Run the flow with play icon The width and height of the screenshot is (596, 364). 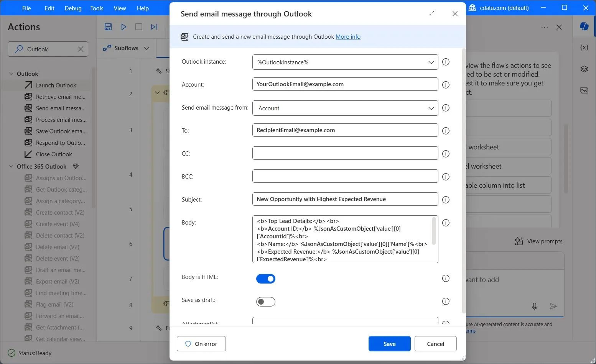123,27
